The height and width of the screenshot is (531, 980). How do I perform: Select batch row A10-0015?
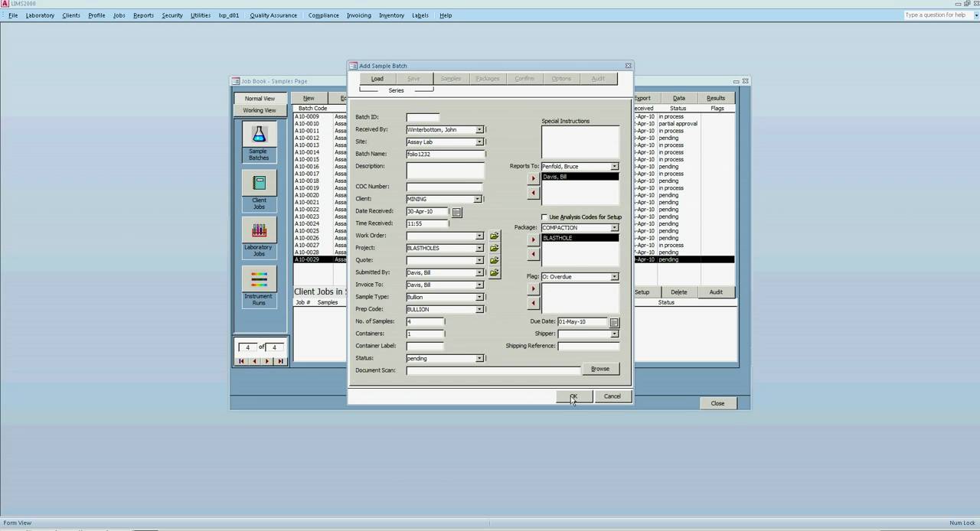pyautogui.click(x=321, y=159)
